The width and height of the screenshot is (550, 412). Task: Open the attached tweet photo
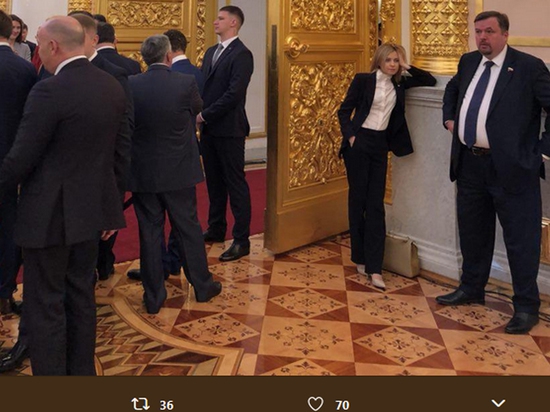click(x=275, y=188)
